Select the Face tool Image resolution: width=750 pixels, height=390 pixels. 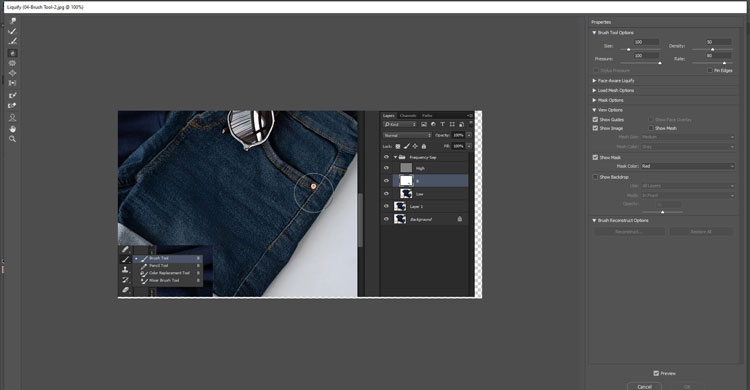[x=12, y=117]
